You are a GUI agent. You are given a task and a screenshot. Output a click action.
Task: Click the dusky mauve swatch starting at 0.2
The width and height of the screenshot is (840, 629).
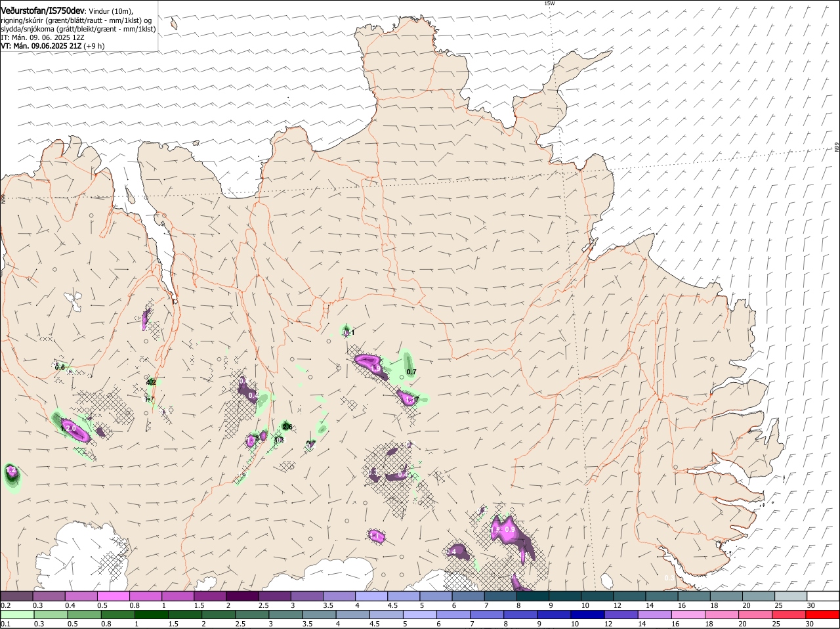pos(16,596)
